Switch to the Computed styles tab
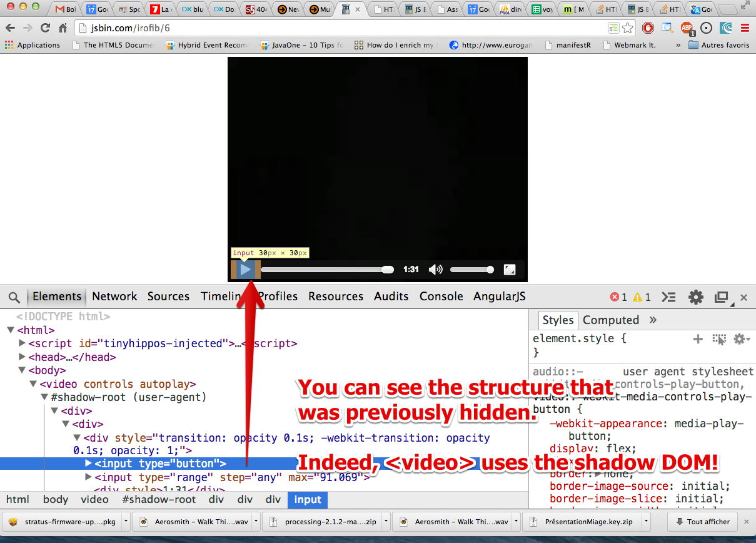This screenshot has height=543, width=756. pyautogui.click(x=611, y=320)
